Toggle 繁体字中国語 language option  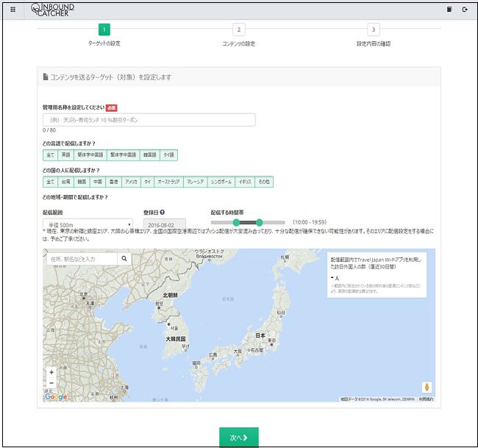pyautogui.click(x=123, y=155)
